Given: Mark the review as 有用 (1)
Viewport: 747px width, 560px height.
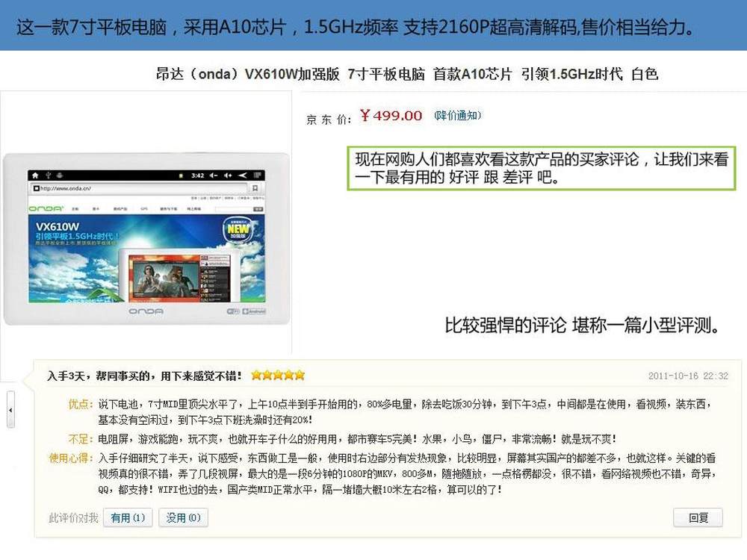Looking at the screenshot, I should [x=128, y=517].
